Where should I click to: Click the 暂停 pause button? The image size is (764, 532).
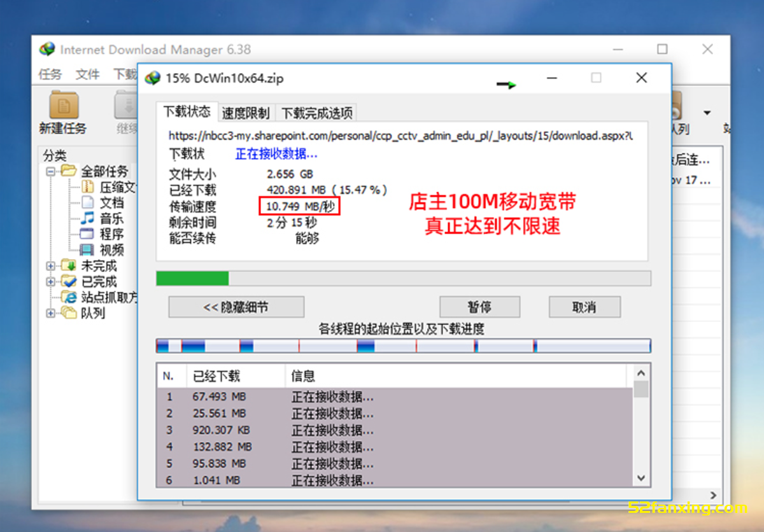pyautogui.click(x=479, y=307)
